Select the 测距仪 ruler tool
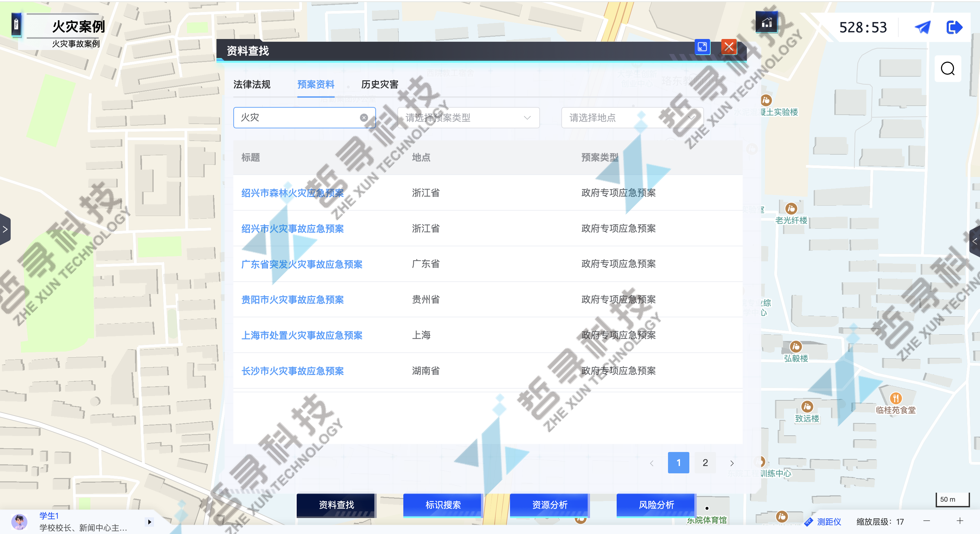 (x=823, y=521)
